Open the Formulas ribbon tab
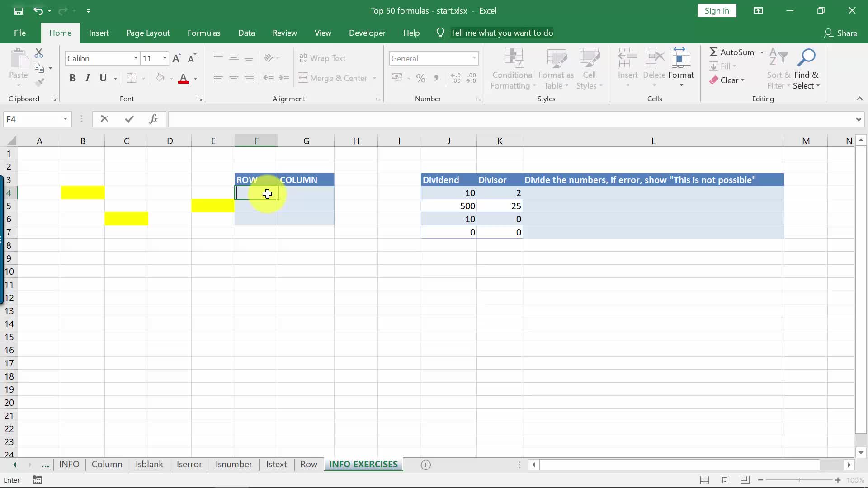Viewport: 868px width, 488px height. [x=204, y=33]
